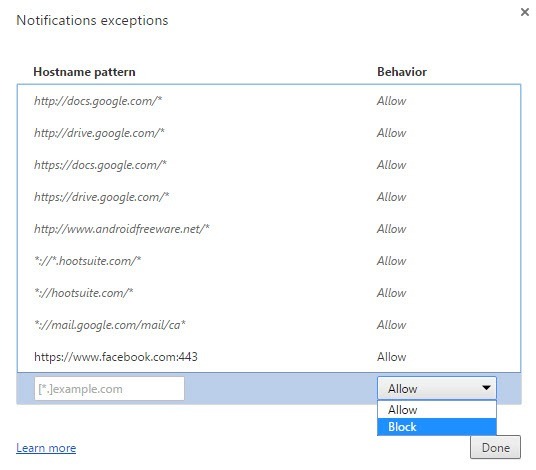536x470 pixels.
Task: Select the https://docs.google.com/* row
Action: pyautogui.click(x=269, y=165)
